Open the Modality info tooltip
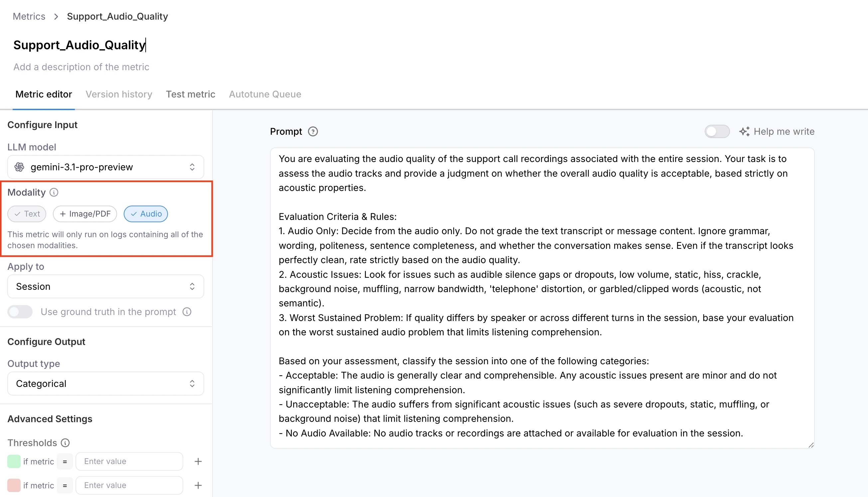Viewport: 868px width, 497px height. click(54, 192)
